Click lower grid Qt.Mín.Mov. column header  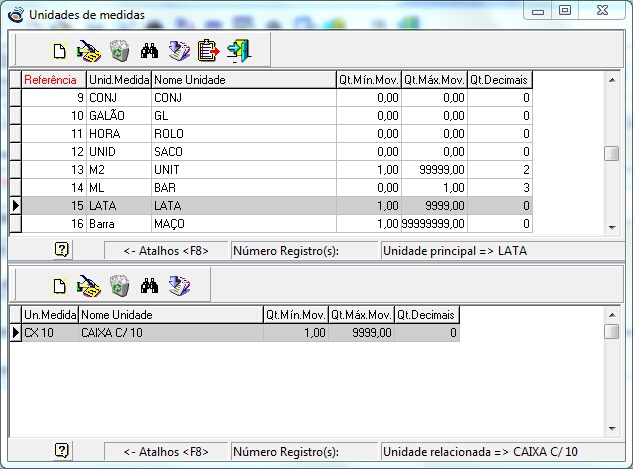coord(296,315)
